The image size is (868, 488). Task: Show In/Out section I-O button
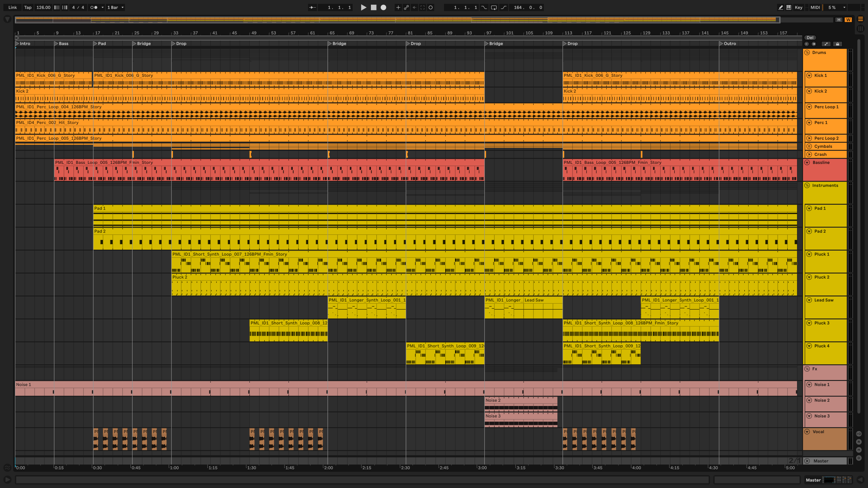[859, 434]
